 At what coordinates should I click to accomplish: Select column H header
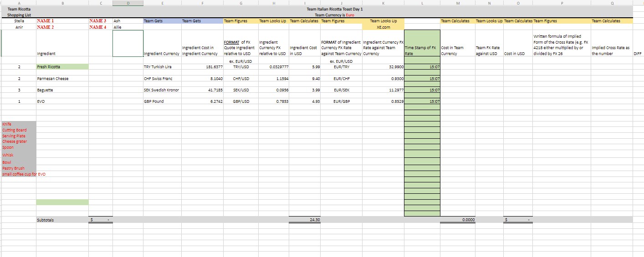(x=273, y=3)
